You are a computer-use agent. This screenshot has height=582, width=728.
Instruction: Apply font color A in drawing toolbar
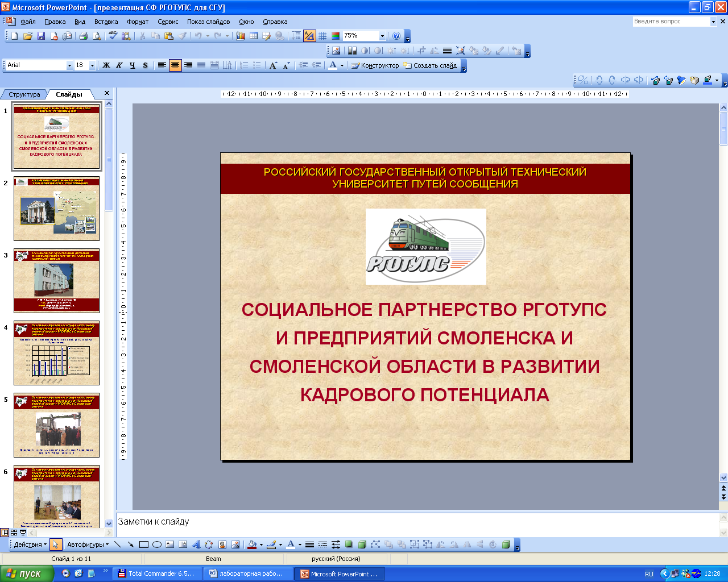click(x=291, y=544)
